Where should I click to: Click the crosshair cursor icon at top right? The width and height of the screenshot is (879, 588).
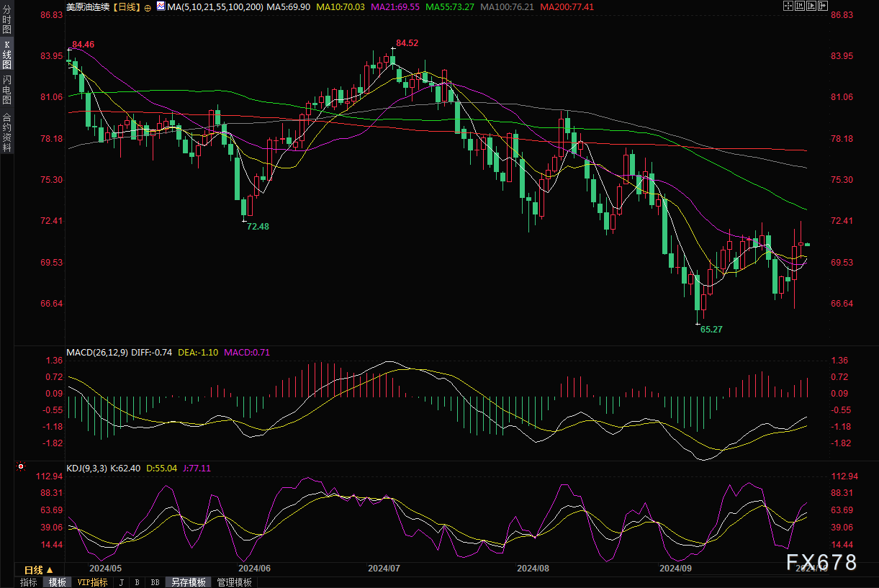788,6
